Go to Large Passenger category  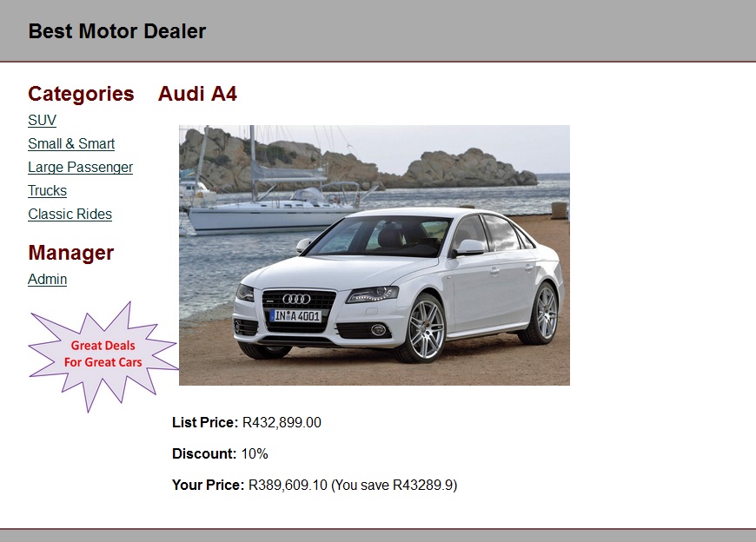tap(80, 167)
